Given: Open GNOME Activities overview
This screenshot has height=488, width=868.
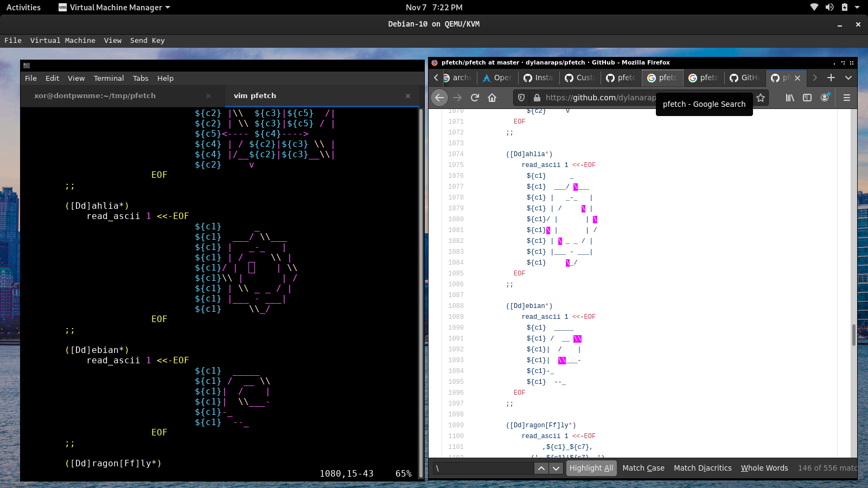Looking at the screenshot, I should (23, 7).
